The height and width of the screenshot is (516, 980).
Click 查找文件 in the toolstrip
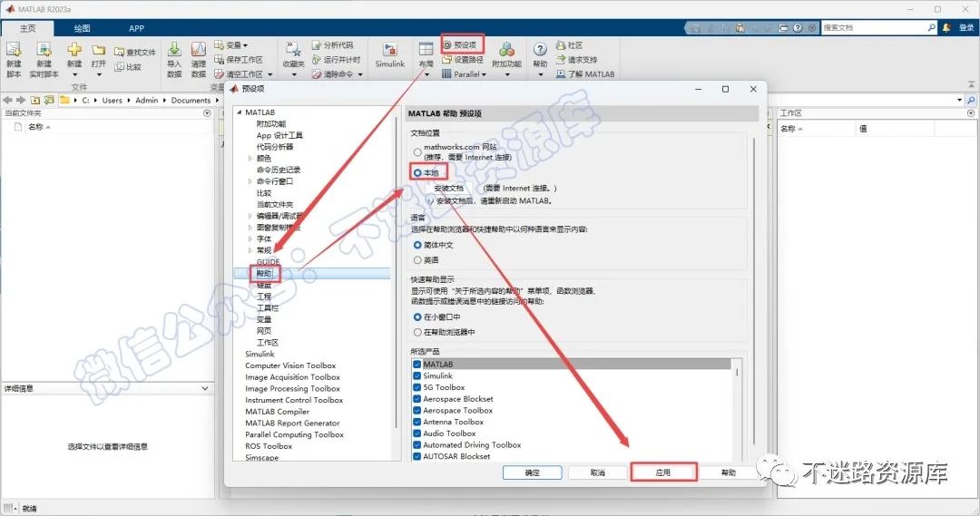(135, 52)
